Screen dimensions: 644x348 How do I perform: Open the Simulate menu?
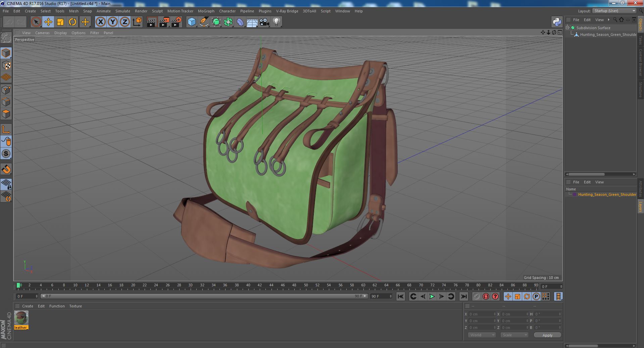[x=122, y=11]
